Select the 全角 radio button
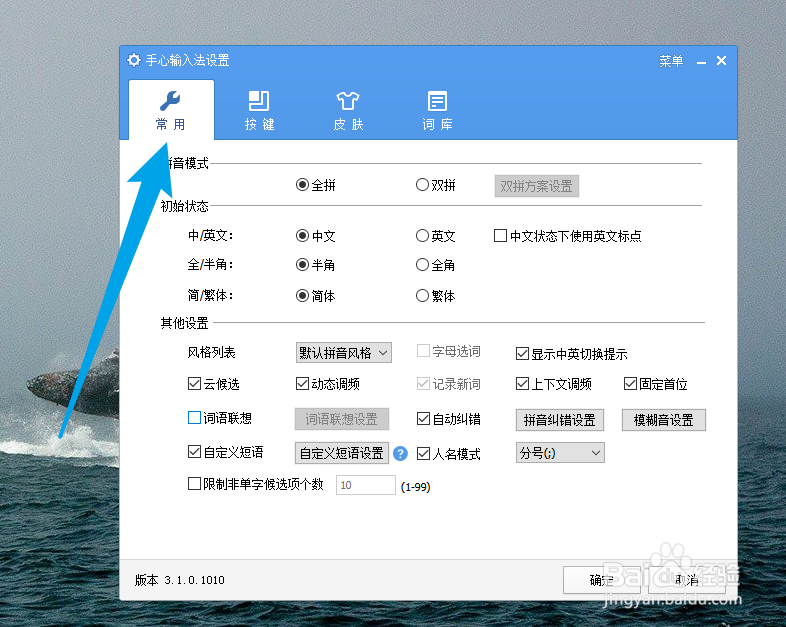This screenshot has width=786, height=627. point(422,265)
